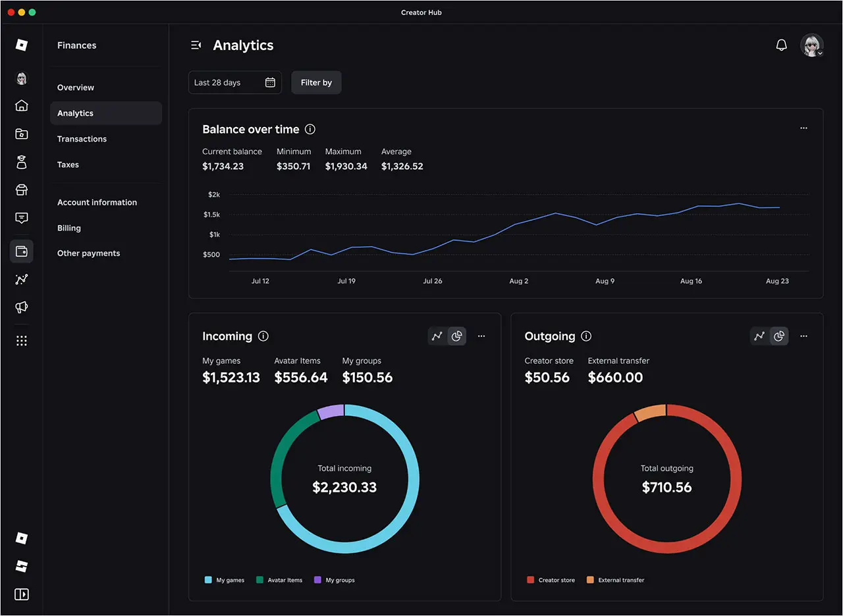Click the Total incoming value $2,230.33

[x=344, y=488]
